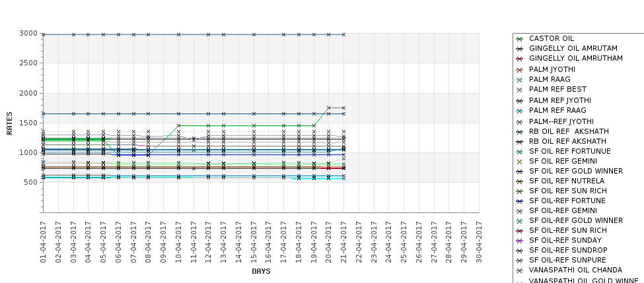The height and width of the screenshot is (283, 644).
Task: Click the DAYS axis title
Action: pyautogui.click(x=261, y=271)
